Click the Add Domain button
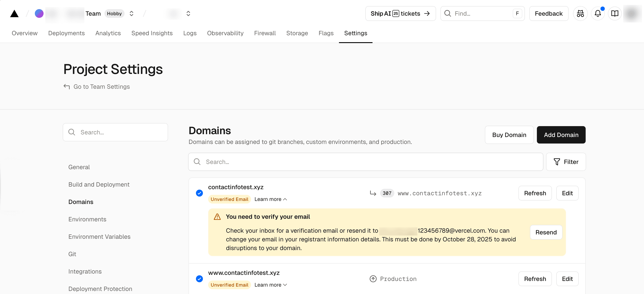 [x=561, y=135]
